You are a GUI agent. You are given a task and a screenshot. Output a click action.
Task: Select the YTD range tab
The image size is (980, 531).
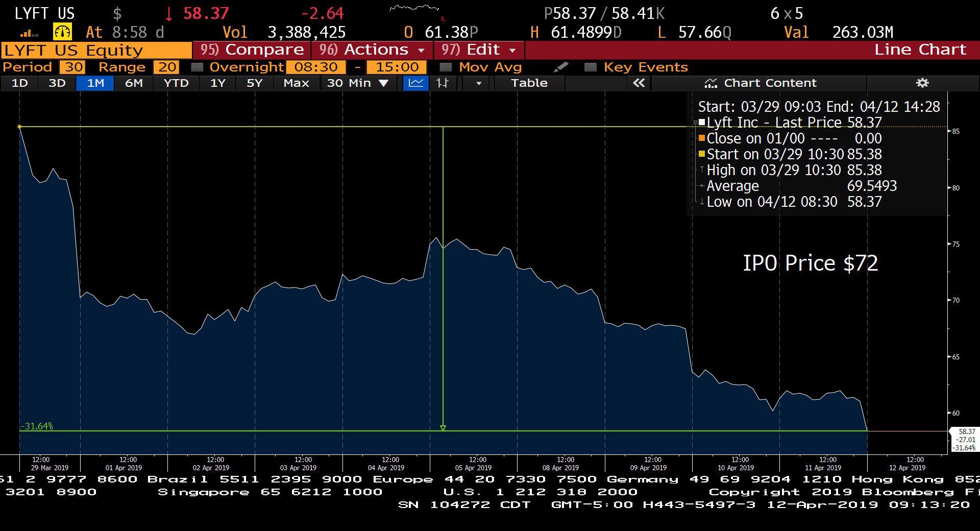click(176, 83)
